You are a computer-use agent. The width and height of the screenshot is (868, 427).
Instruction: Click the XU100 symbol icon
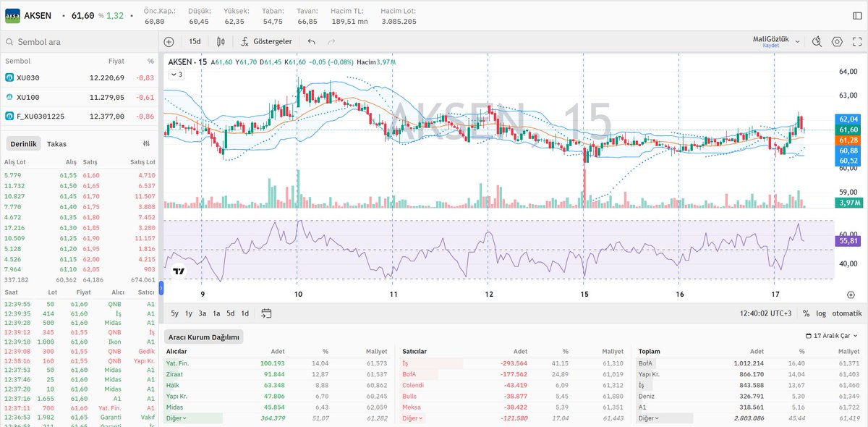click(x=9, y=97)
